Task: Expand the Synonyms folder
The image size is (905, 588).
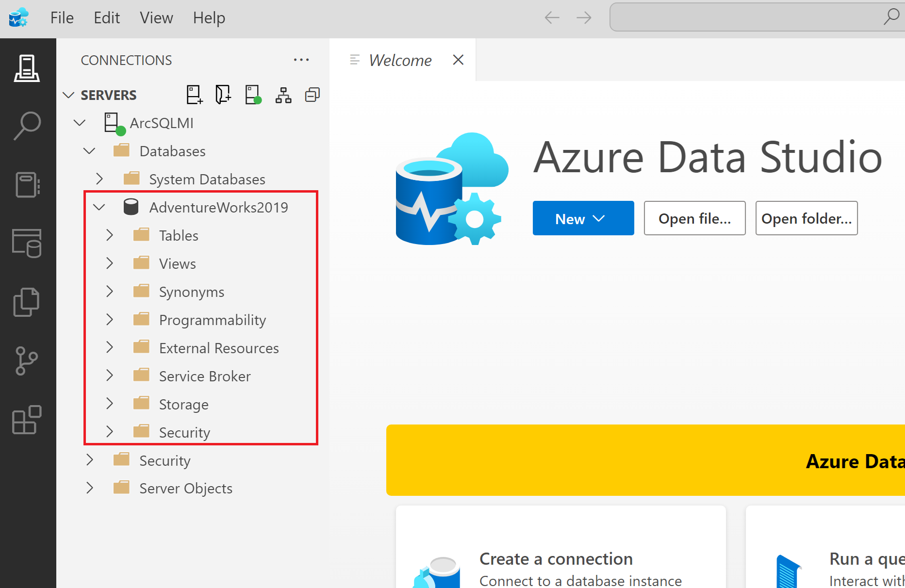Action: click(x=109, y=292)
